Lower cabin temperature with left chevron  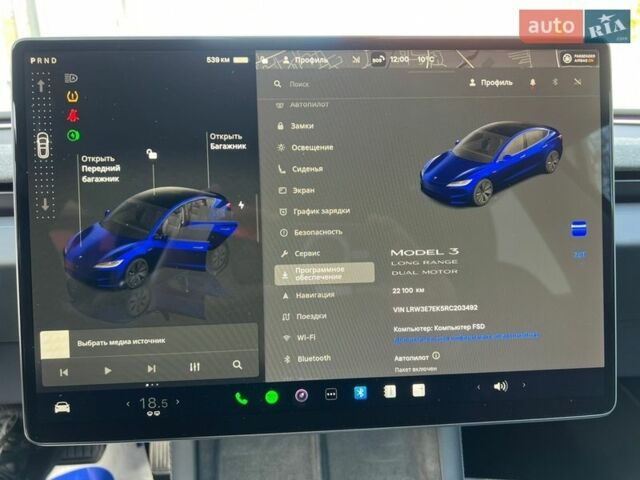click(x=128, y=404)
